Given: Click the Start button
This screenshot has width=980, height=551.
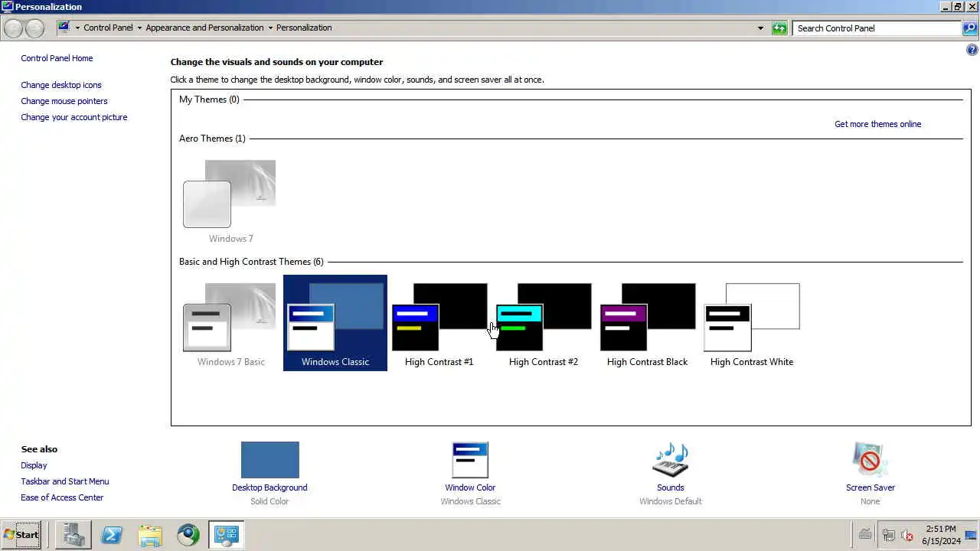Looking at the screenshot, I should 21,535.
